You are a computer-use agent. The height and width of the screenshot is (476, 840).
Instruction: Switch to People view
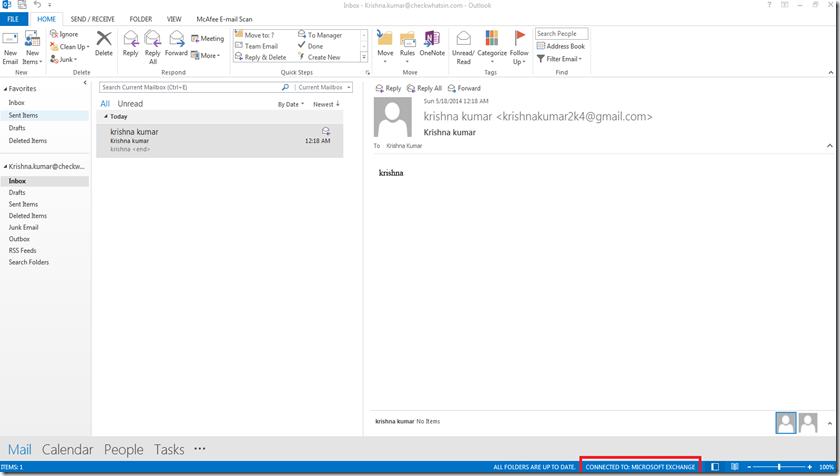point(124,449)
